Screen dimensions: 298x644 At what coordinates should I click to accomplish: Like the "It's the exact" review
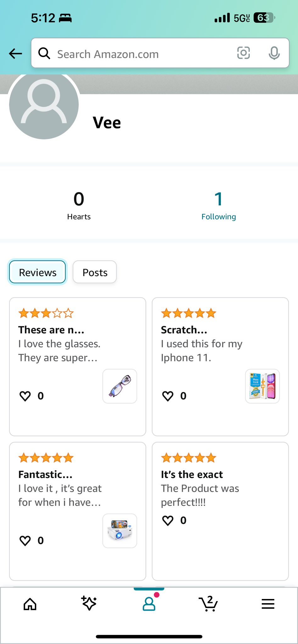pos(168,520)
